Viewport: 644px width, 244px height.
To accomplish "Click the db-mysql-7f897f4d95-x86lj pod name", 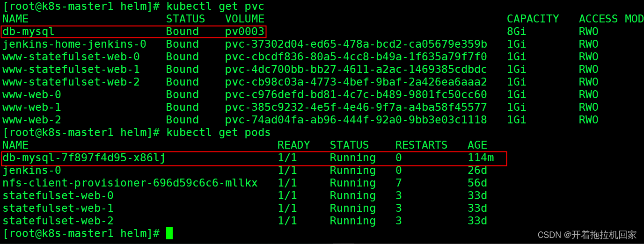I will (84, 158).
